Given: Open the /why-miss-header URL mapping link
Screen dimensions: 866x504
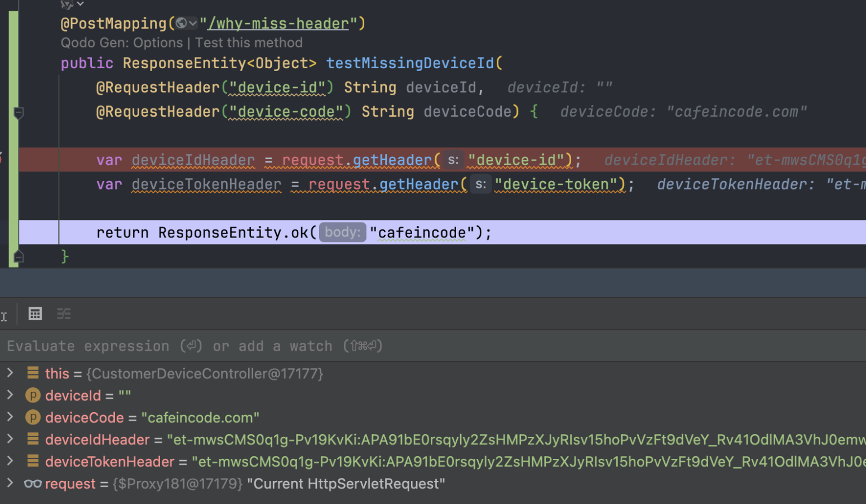Looking at the screenshot, I should point(279,24).
